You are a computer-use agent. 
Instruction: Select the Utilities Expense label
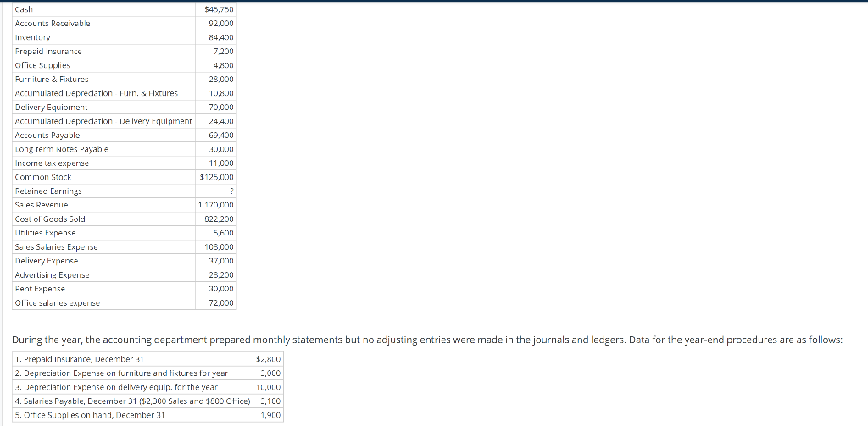point(46,233)
